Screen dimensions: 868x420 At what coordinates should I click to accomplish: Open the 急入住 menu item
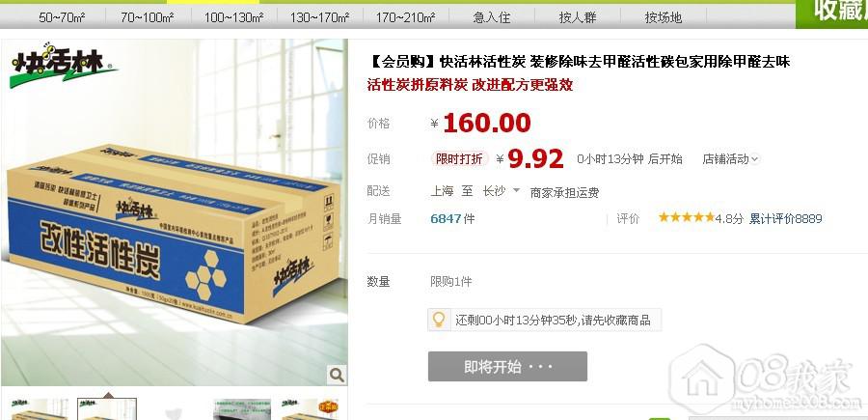pos(492,17)
